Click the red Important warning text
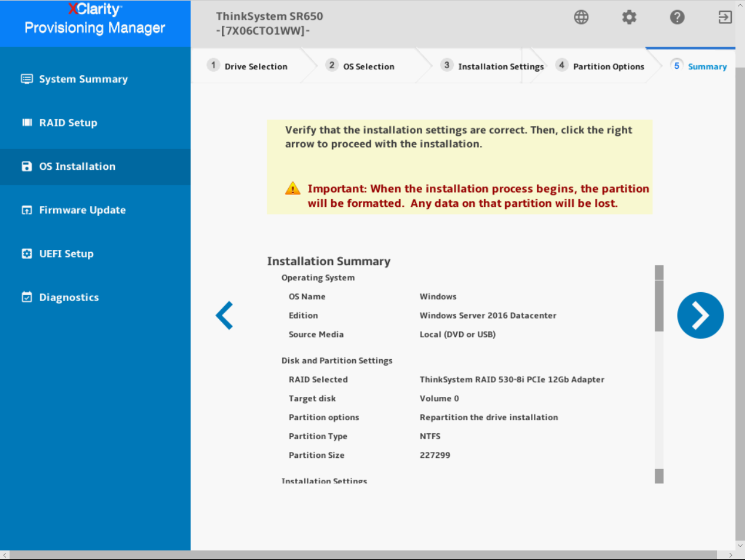 click(478, 196)
